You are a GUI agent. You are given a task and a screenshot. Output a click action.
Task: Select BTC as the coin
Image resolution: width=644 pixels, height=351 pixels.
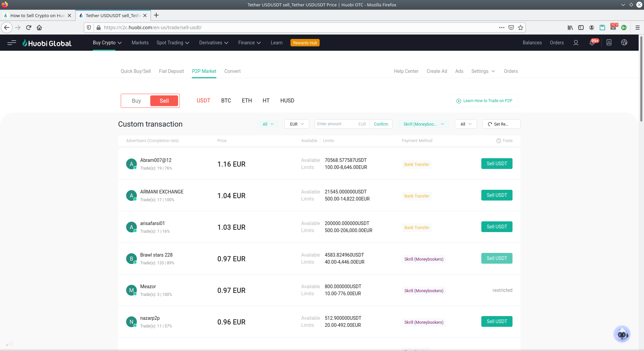tap(226, 100)
